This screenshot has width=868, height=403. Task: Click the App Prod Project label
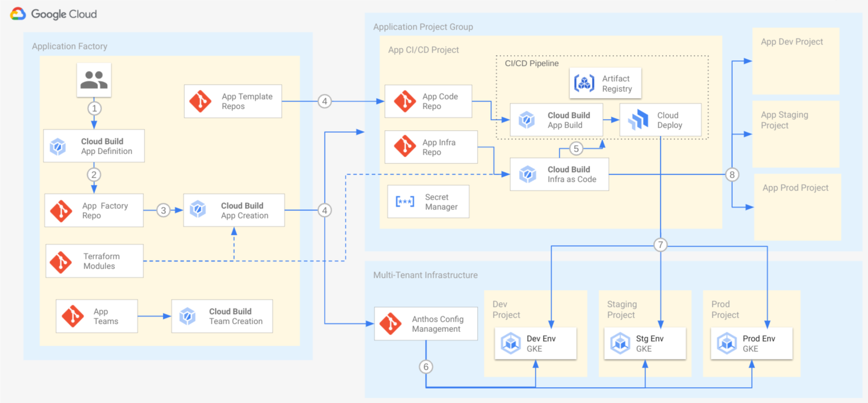tap(796, 187)
